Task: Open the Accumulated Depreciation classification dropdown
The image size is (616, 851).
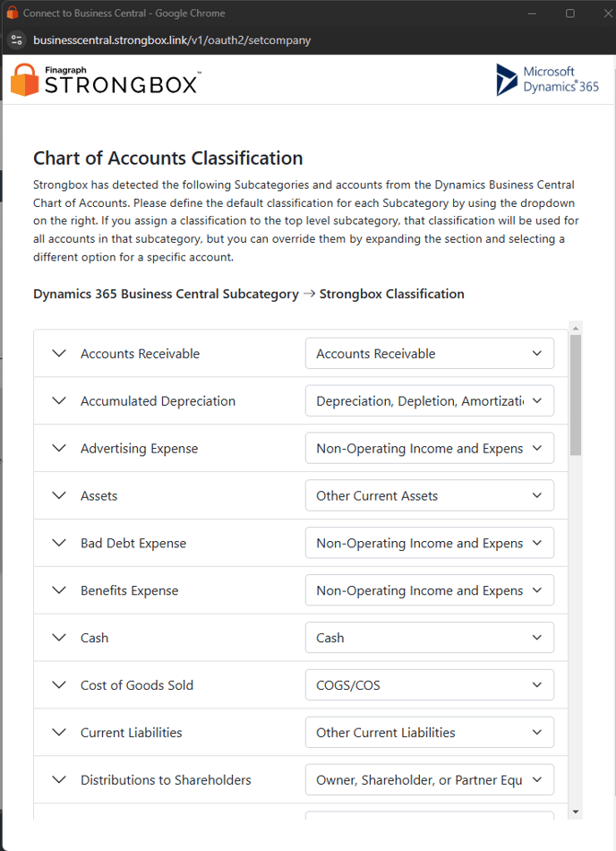Action: [x=430, y=400]
